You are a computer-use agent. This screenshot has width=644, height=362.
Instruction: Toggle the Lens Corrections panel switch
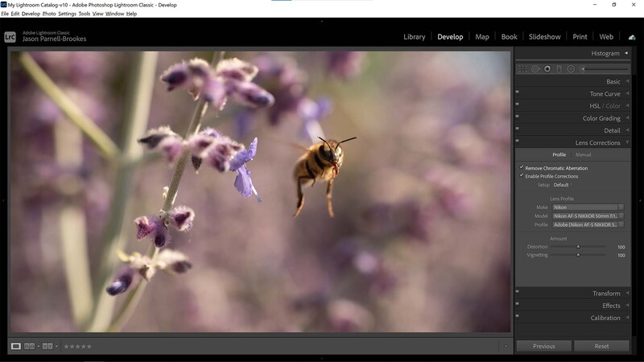pos(517,141)
